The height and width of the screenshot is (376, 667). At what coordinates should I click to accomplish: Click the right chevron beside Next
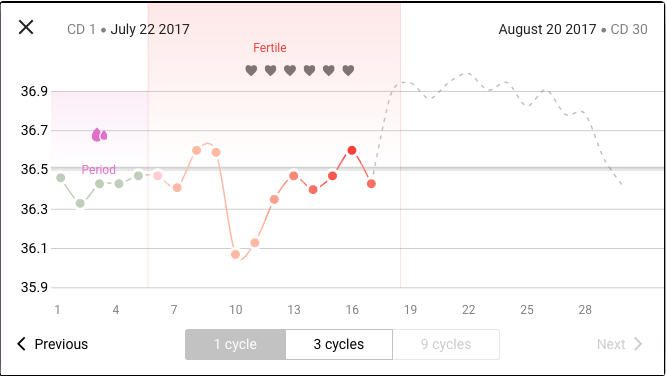point(638,344)
